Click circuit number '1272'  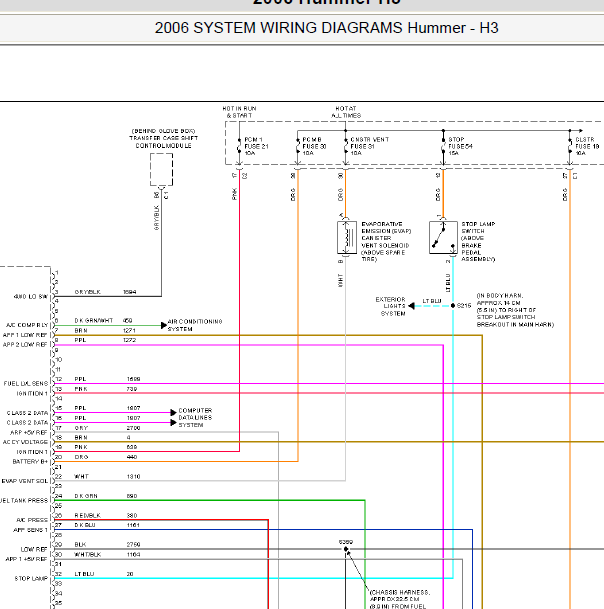(x=129, y=340)
